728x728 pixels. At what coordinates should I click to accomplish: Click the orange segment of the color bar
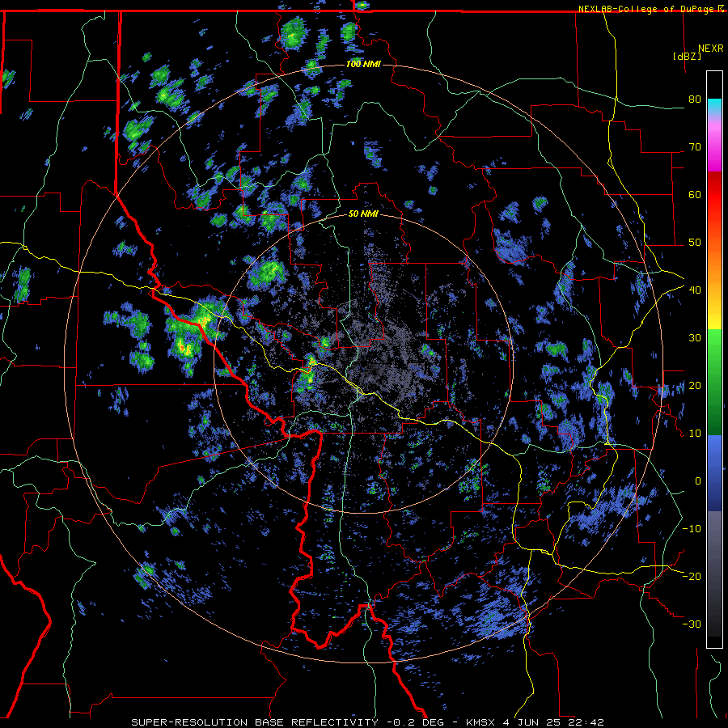(x=714, y=274)
